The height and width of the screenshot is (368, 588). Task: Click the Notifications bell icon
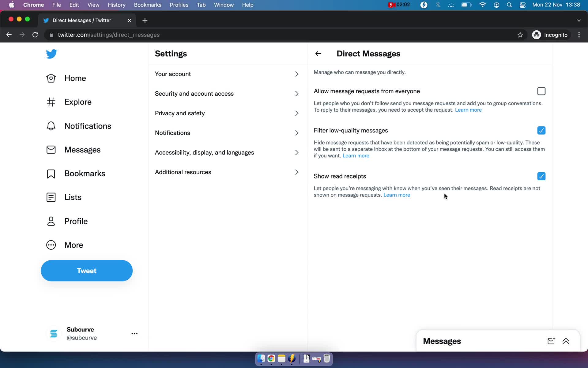tap(50, 125)
